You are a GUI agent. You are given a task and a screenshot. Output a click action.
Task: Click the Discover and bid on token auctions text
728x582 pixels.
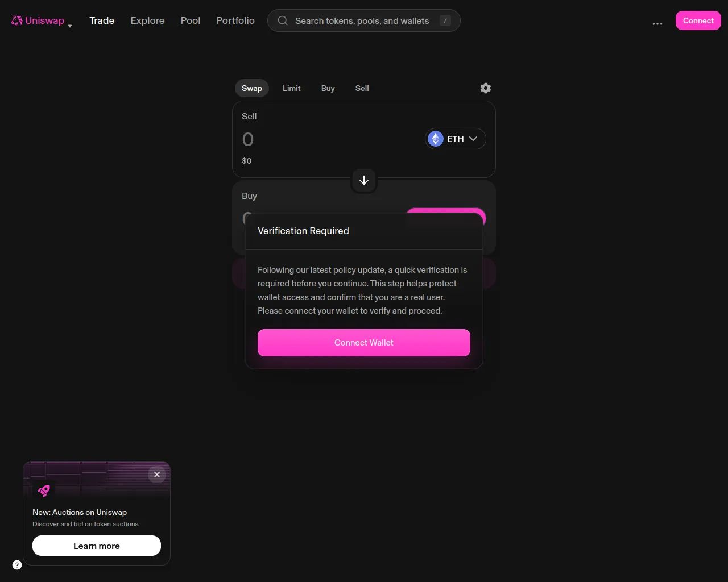click(x=85, y=524)
